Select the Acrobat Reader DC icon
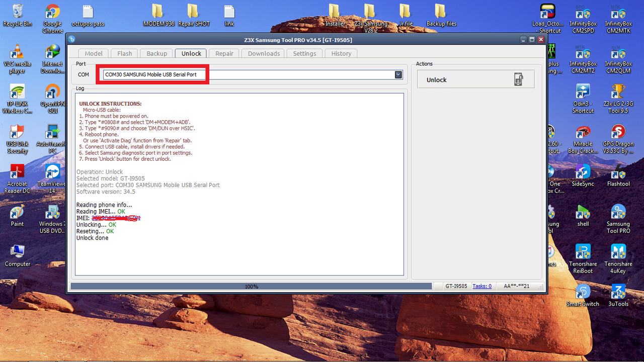The image size is (644, 362). tap(17, 179)
